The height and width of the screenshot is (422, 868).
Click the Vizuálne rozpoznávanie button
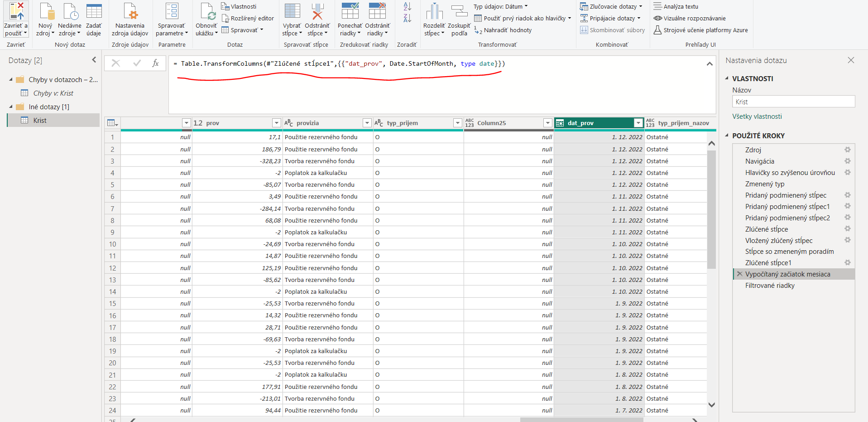pyautogui.click(x=690, y=18)
